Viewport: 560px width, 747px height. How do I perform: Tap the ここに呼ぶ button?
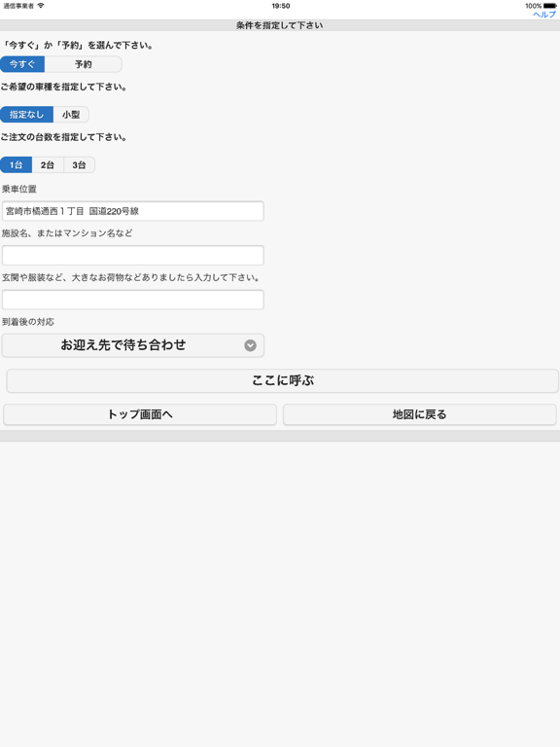tap(282, 380)
